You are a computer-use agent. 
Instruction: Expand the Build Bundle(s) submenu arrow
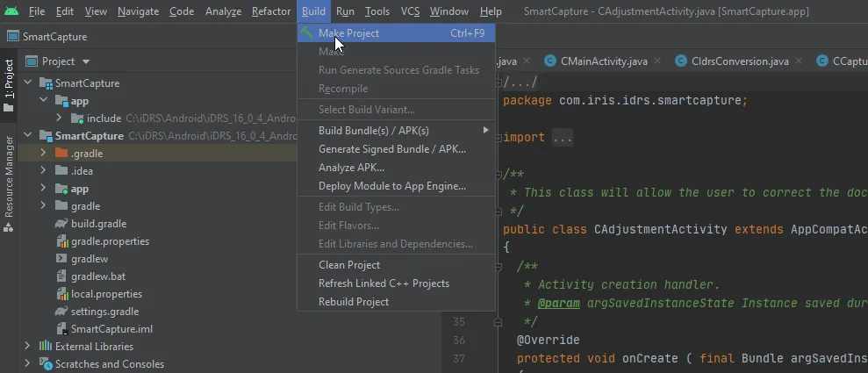coord(485,130)
